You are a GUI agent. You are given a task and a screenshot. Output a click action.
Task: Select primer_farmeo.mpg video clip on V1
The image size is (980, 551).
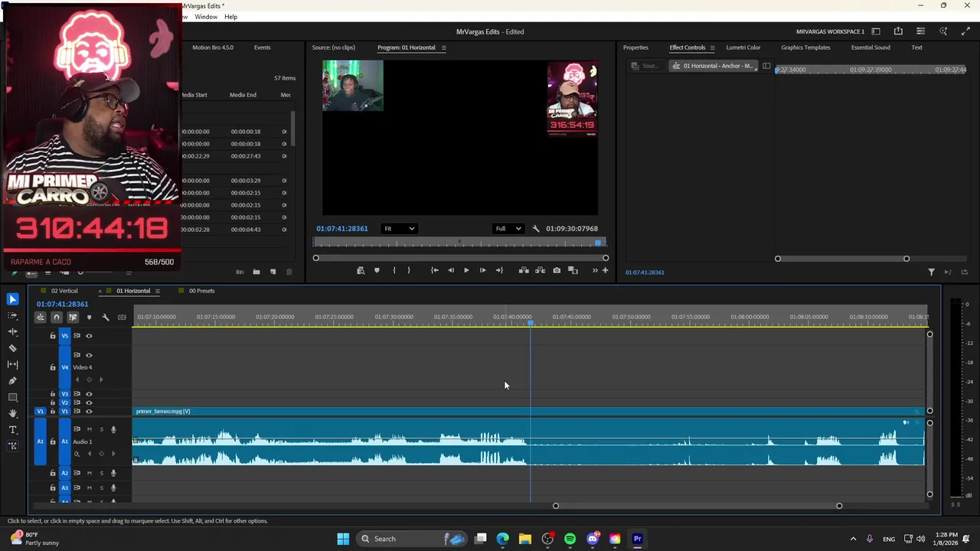(528, 412)
